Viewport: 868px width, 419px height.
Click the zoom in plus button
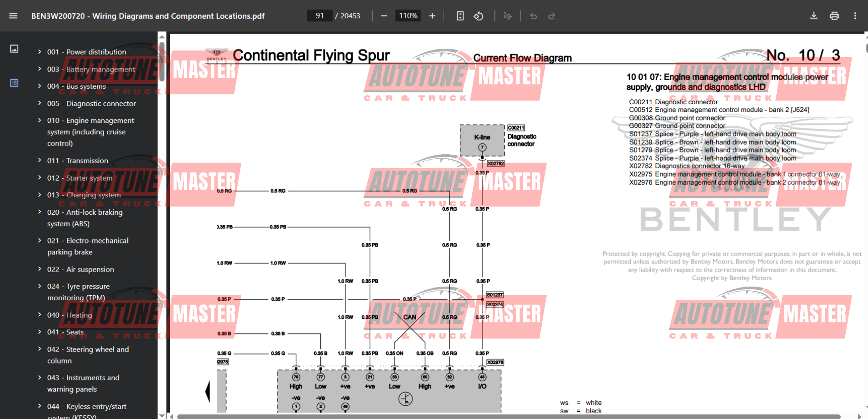tap(432, 16)
